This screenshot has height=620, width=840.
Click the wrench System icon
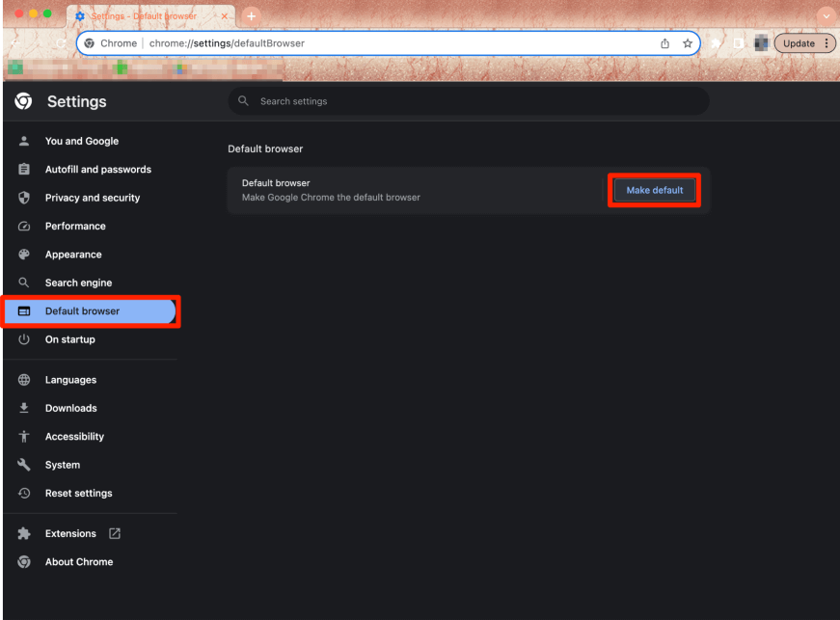pos(23,465)
